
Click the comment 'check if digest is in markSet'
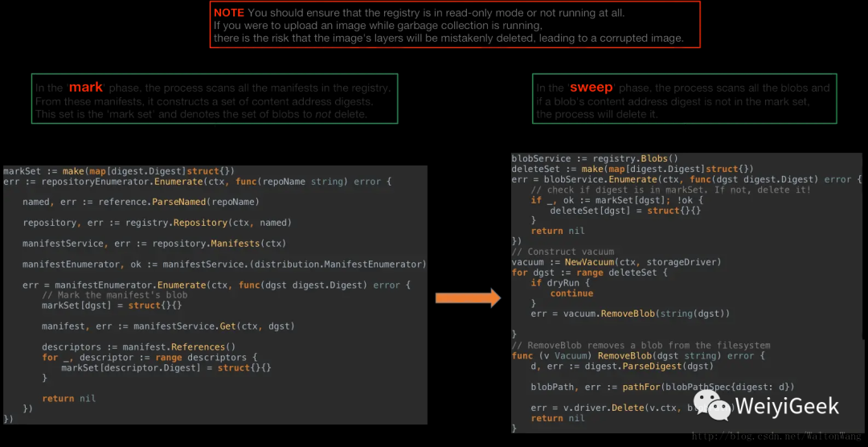tap(670, 190)
